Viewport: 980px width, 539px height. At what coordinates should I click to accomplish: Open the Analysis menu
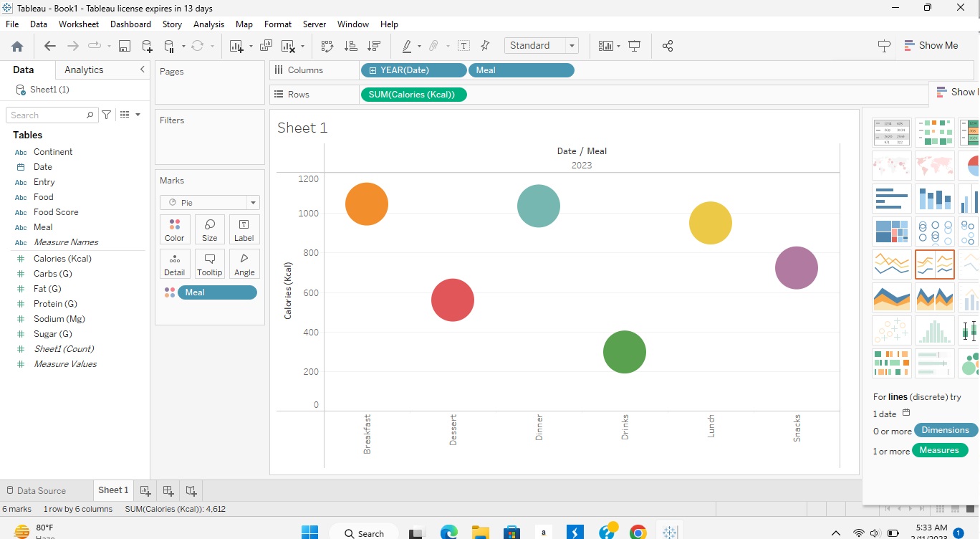click(208, 24)
